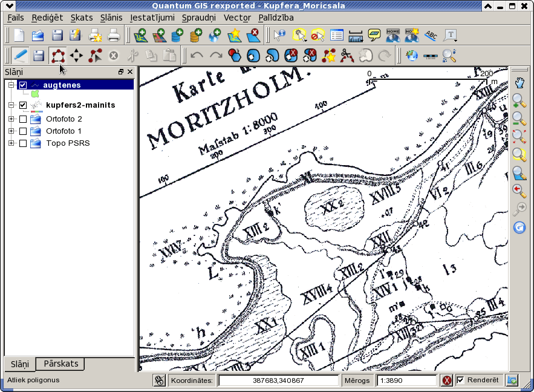Select the Capture Polygon tool
Image resolution: width=534 pixels, height=392 pixels.
(57, 56)
